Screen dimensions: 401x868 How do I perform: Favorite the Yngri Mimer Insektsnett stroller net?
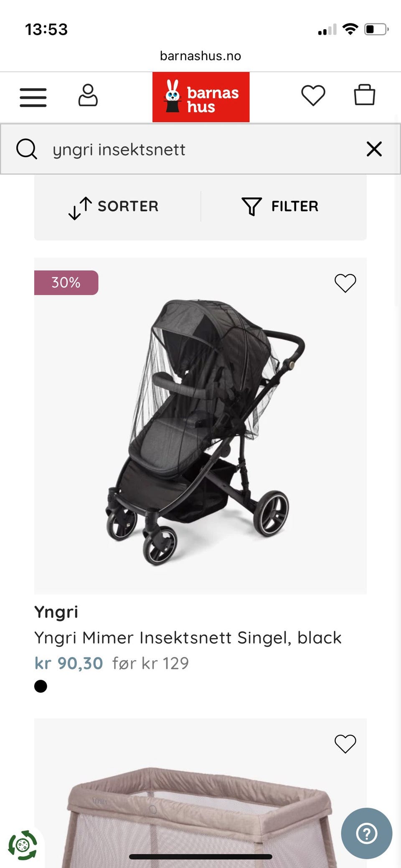pos(345,283)
